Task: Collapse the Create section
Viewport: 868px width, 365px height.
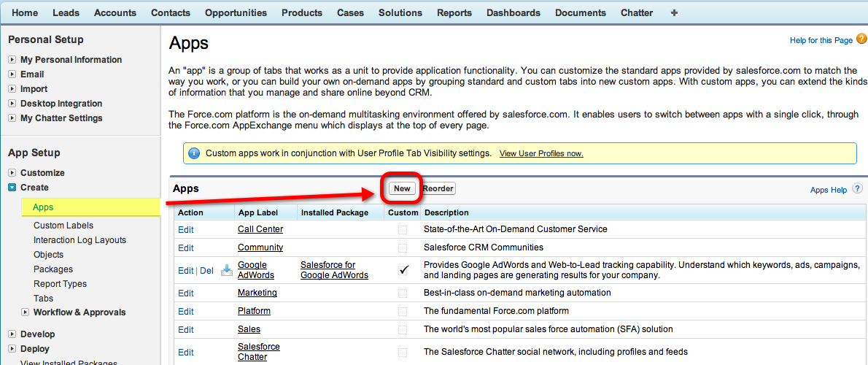Action: pos(12,188)
